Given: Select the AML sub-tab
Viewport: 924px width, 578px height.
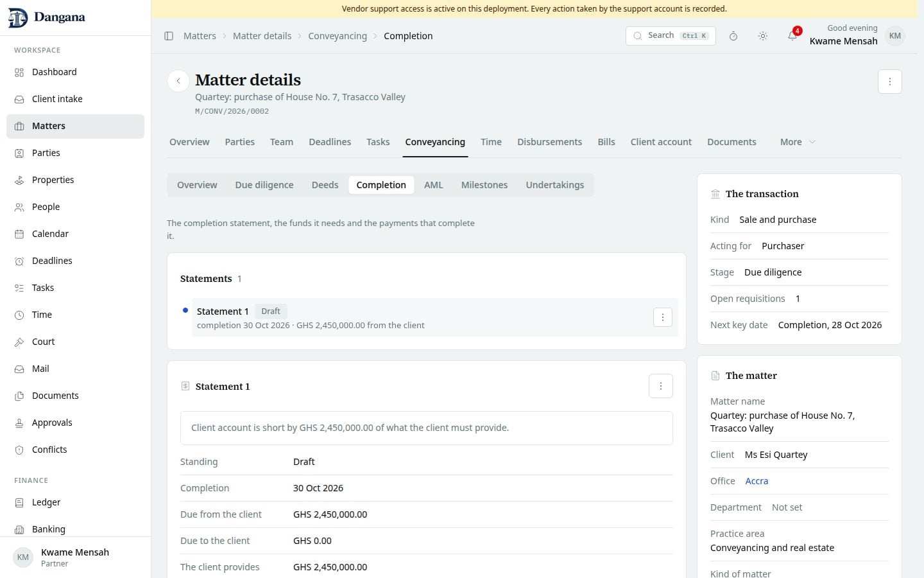Looking at the screenshot, I should click(x=434, y=185).
